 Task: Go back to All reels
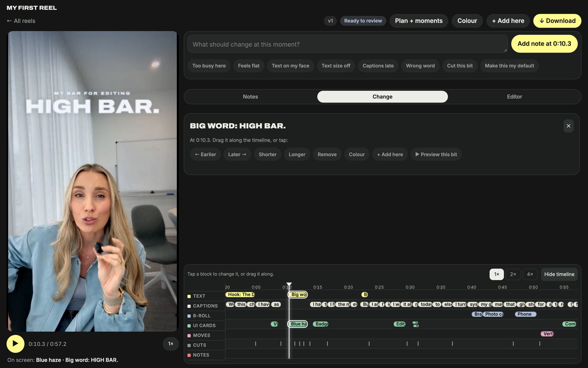21,21
